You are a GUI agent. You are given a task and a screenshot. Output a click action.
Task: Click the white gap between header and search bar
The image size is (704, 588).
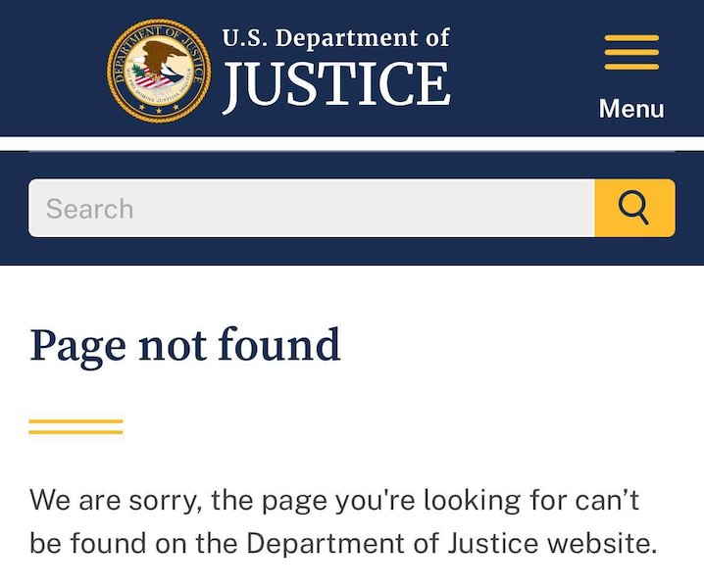(352, 143)
